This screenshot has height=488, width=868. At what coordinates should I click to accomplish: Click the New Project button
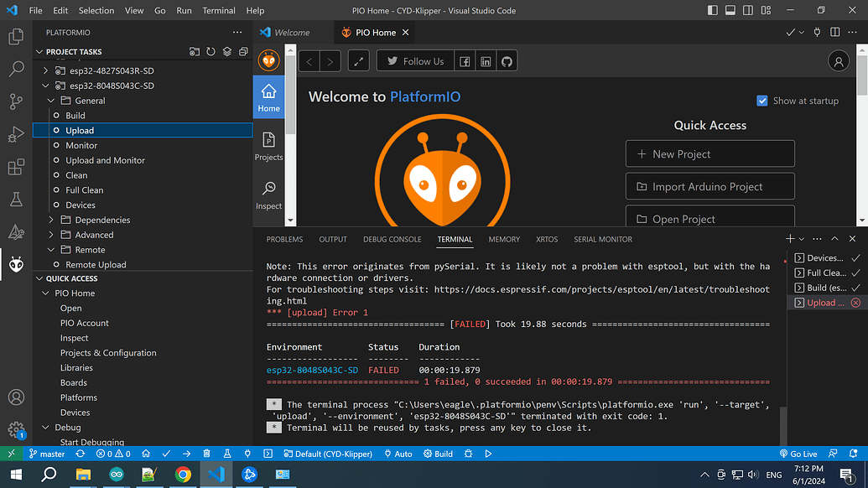click(x=709, y=154)
